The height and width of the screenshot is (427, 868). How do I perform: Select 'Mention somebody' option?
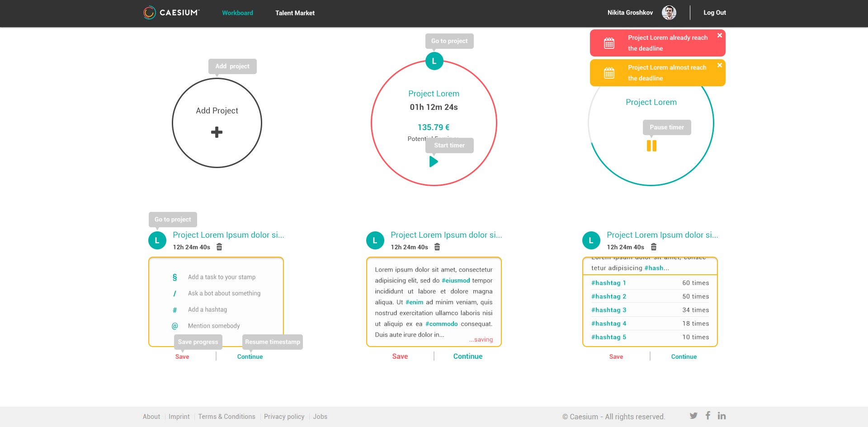pyautogui.click(x=214, y=326)
